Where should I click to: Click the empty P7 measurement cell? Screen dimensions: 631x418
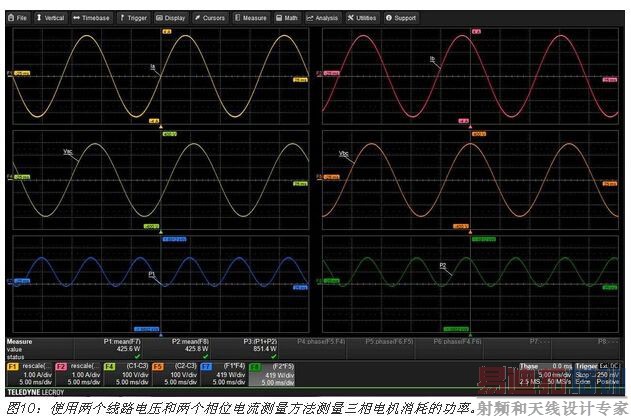point(518,349)
